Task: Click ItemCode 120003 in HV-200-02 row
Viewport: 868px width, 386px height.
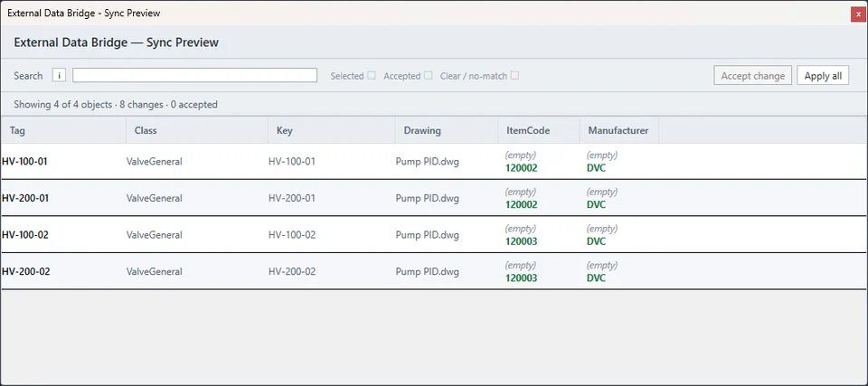Action: pyautogui.click(x=521, y=278)
